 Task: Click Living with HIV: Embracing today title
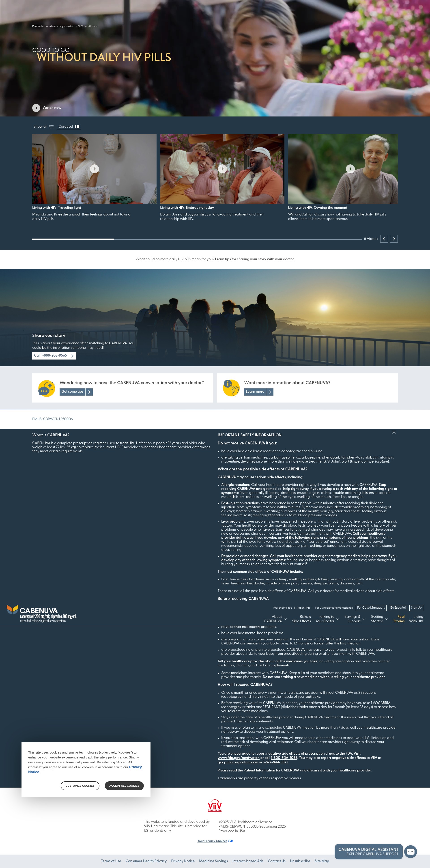tap(187, 208)
